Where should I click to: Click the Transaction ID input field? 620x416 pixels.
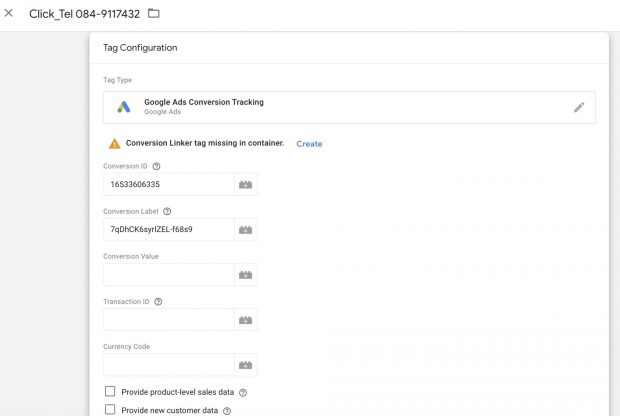pos(169,320)
